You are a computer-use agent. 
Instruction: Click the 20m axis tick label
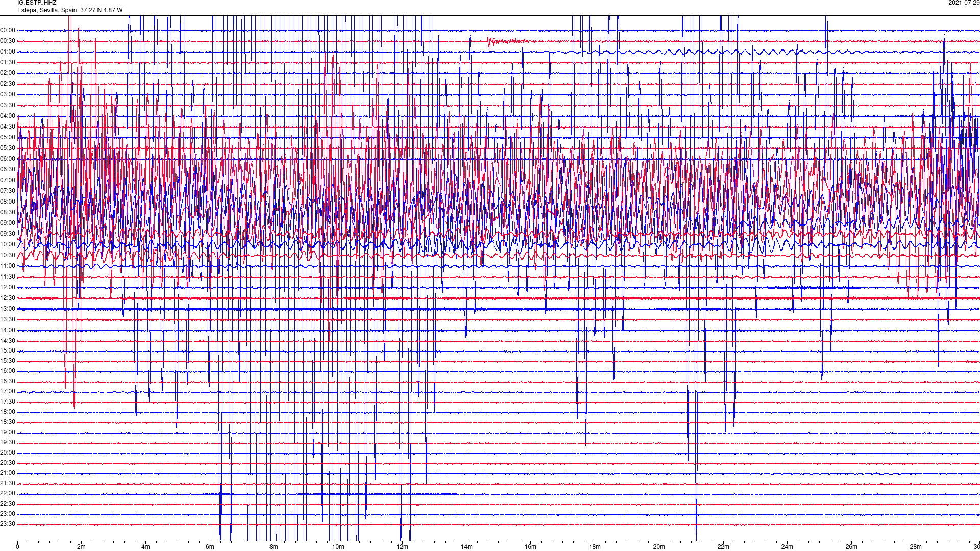[659, 547]
